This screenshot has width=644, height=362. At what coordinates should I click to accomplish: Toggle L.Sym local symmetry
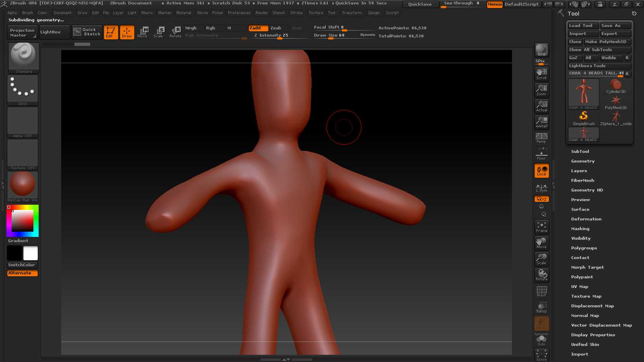(x=541, y=187)
